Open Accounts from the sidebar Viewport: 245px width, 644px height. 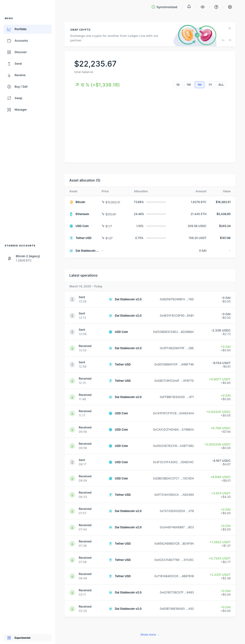click(x=28, y=41)
